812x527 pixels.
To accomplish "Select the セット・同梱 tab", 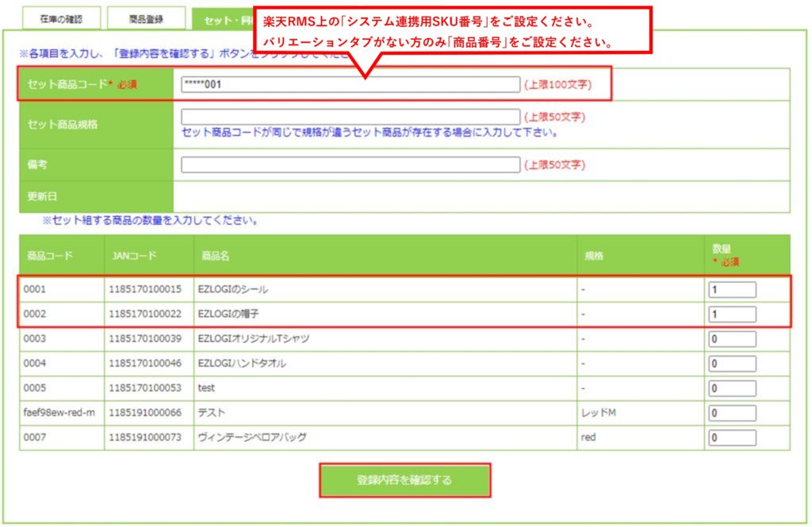I will (x=223, y=19).
